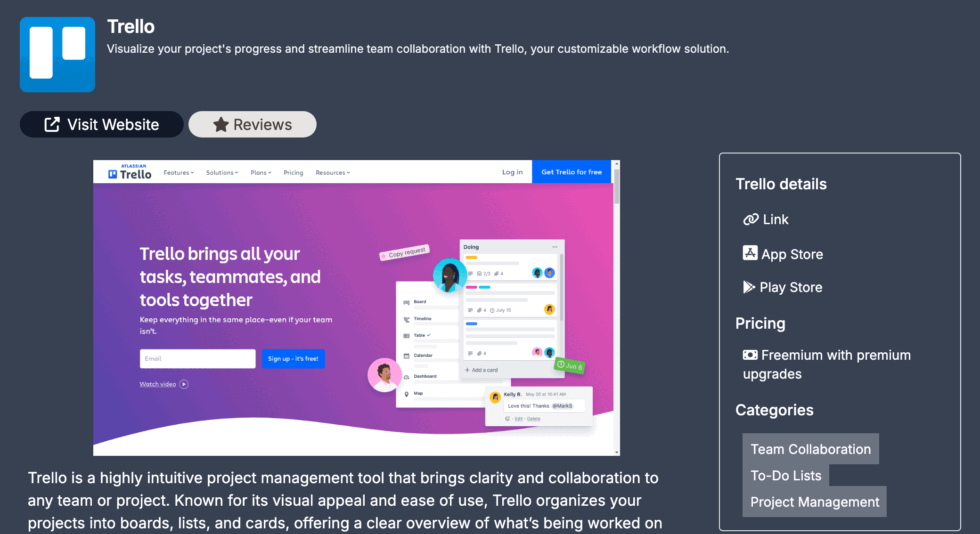Open the Play Store link
The height and width of the screenshot is (534, 980).
[x=783, y=287]
